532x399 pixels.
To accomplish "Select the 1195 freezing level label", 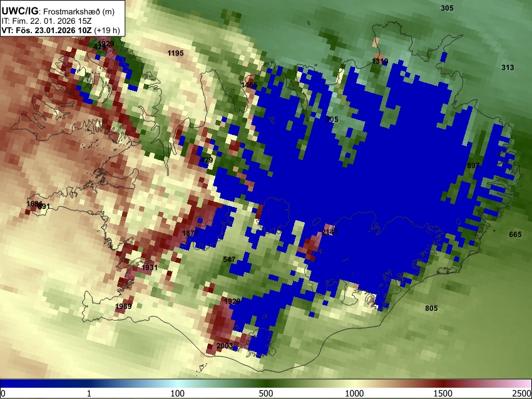I will (175, 53).
